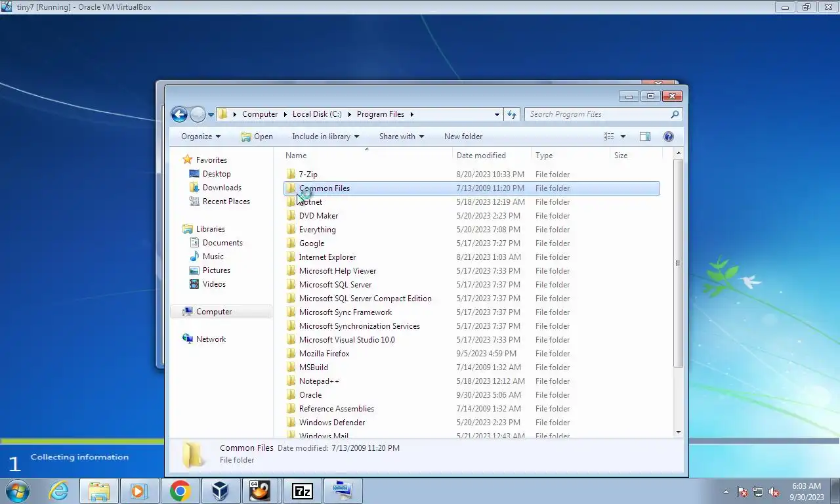Select Microsoft Visual Studio 10.0 folder

[x=346, y=340]
